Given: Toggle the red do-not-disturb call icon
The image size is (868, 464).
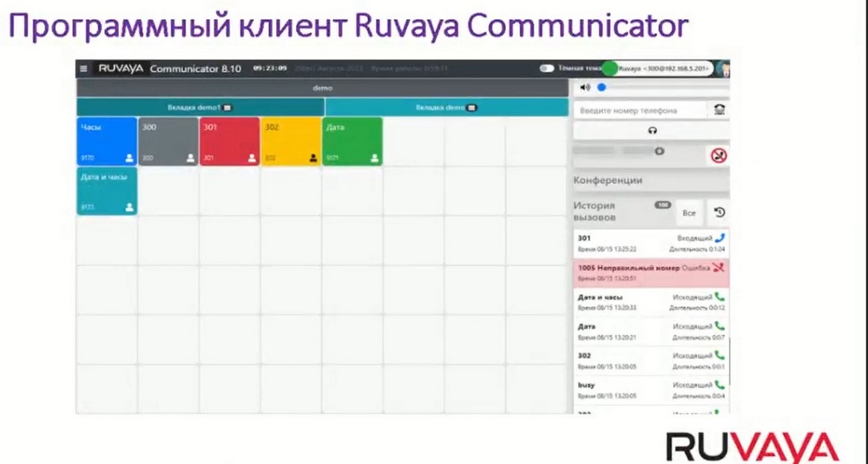Looking at the screenshot, I should tap(719, 155).
